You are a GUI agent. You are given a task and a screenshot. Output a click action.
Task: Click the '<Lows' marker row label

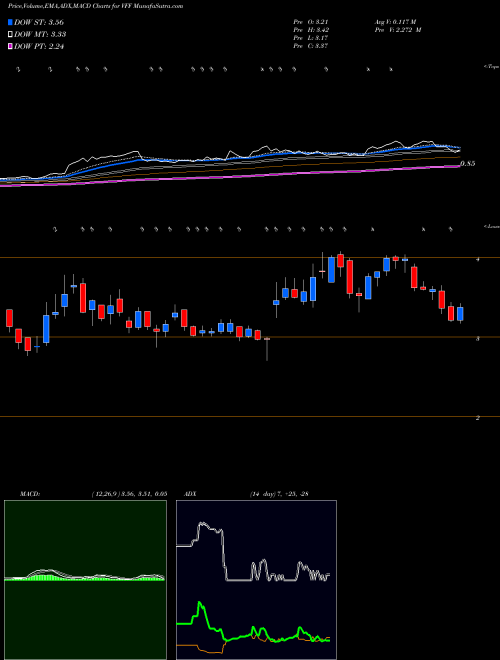tap(492, 227)
